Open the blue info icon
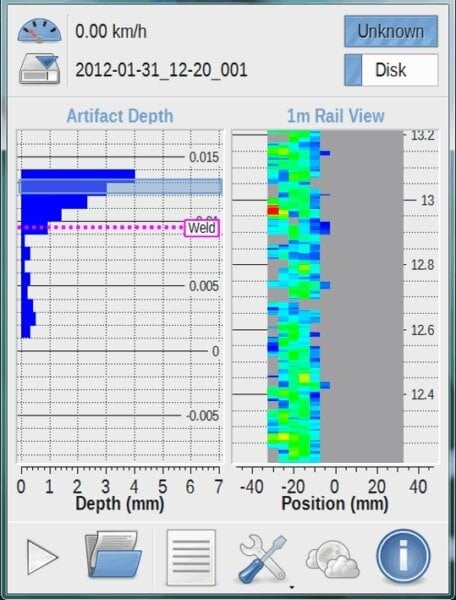456x600 pixels. pos(403,556)
